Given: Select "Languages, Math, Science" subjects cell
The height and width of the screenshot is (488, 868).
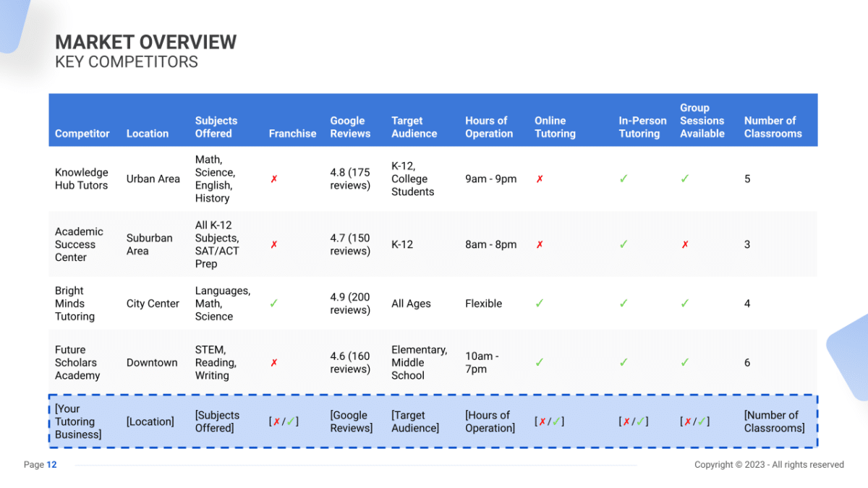Looking at the screenshot, I should 223,304.
